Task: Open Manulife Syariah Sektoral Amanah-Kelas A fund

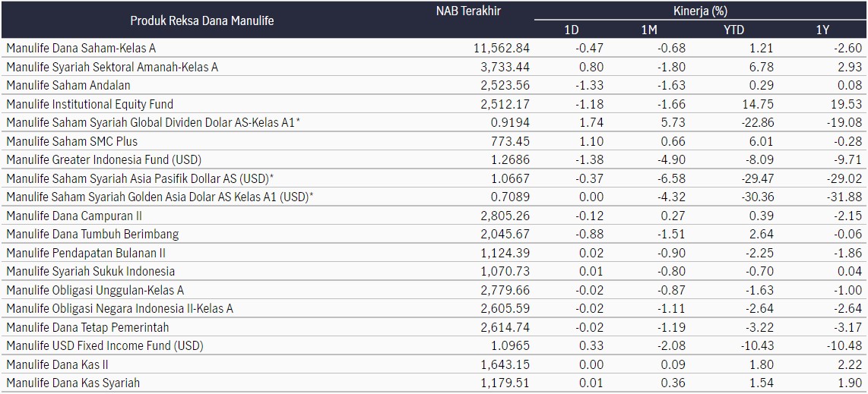Action: [112, 67]
